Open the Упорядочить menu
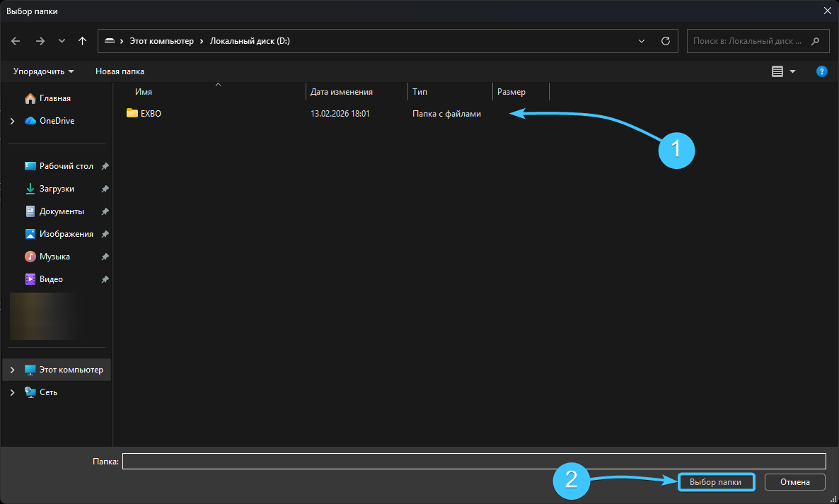 click(x=43, y=71)
